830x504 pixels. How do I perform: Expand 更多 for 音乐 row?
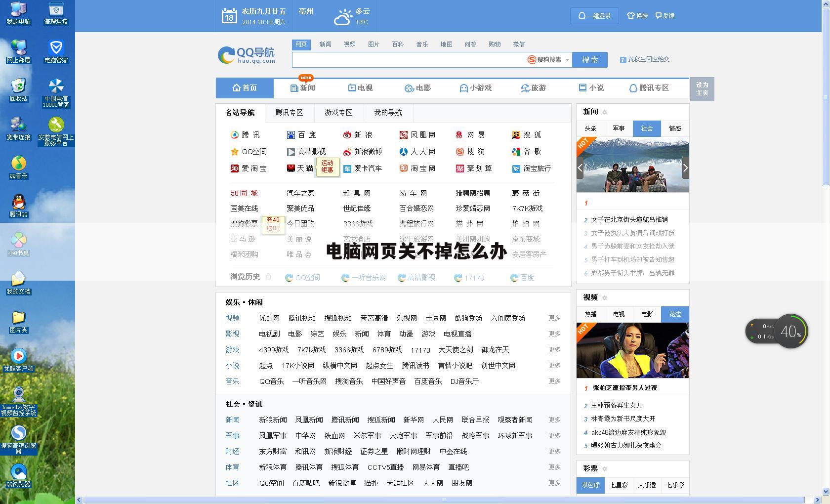(554, 381)
